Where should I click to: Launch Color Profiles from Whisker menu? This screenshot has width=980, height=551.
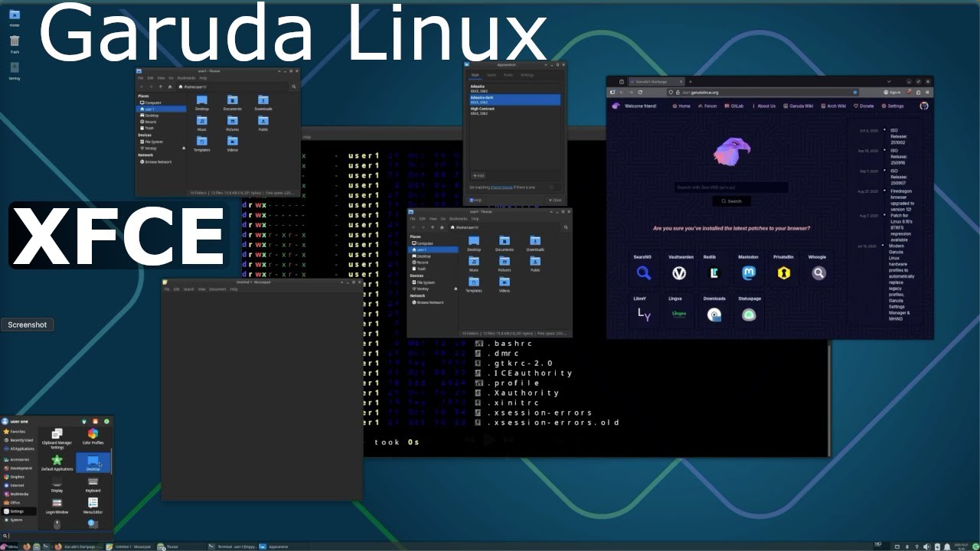(x=93, y=436)
